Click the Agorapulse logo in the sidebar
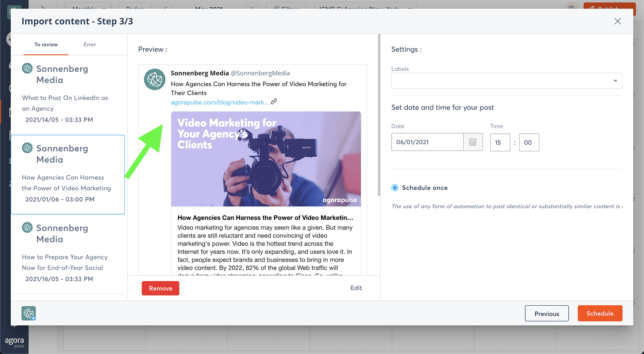The height and width of the screenshot is (354, 644). tap(14, 342)
